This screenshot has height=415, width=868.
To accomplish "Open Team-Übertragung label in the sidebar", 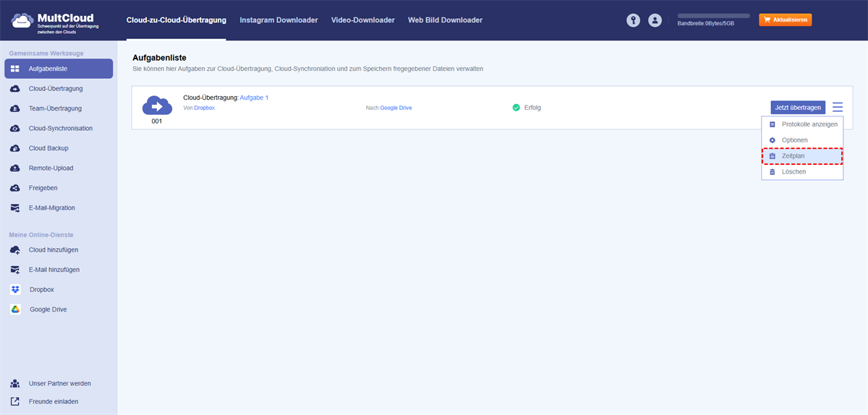I will click(55, 108).
